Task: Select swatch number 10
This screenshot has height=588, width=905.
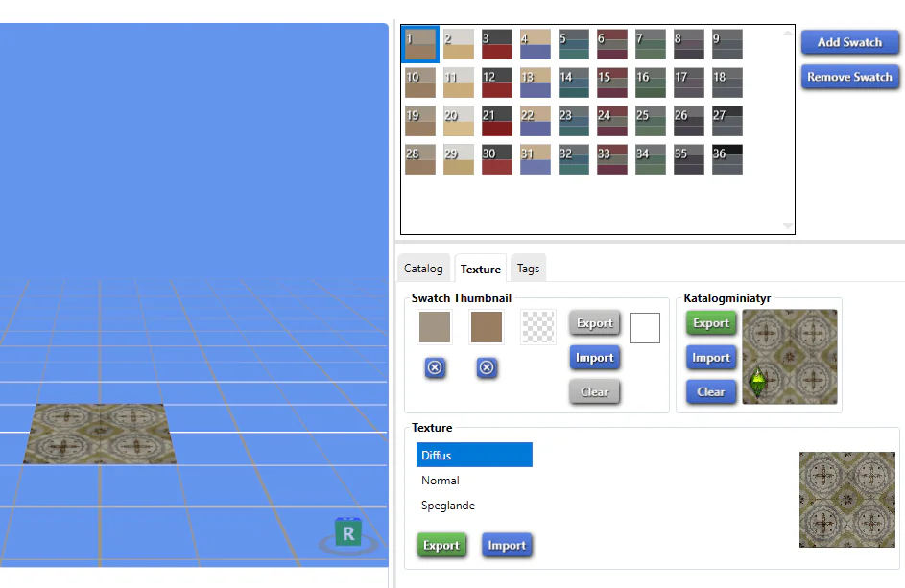Action: 420,82
